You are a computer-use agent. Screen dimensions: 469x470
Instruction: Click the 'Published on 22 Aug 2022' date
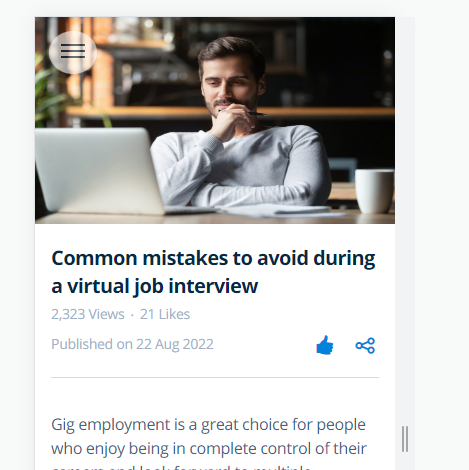132,344
